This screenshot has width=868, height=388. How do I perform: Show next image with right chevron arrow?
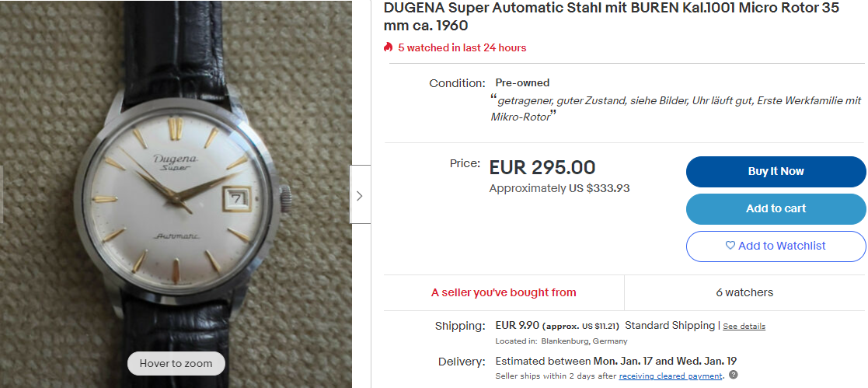360,196
